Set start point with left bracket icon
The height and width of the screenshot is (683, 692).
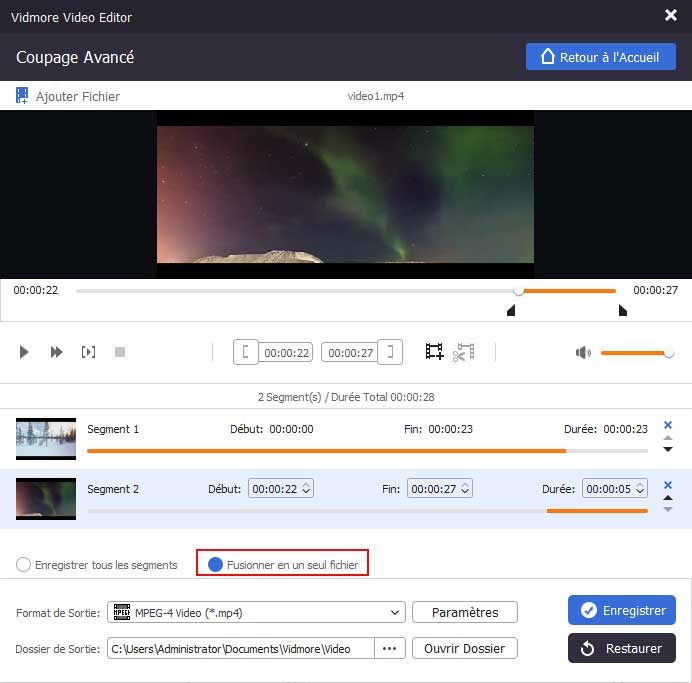point(245,352)
